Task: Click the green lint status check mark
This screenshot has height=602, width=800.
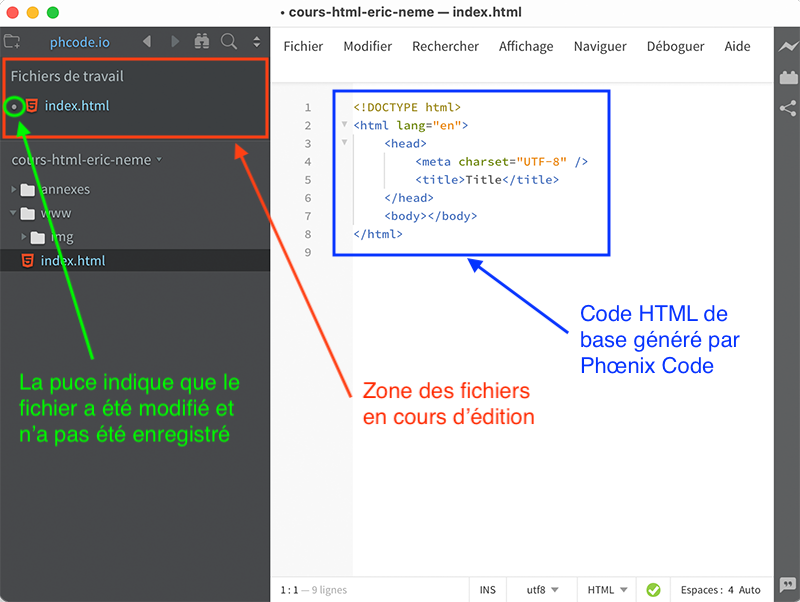Action: click(652, 590)
